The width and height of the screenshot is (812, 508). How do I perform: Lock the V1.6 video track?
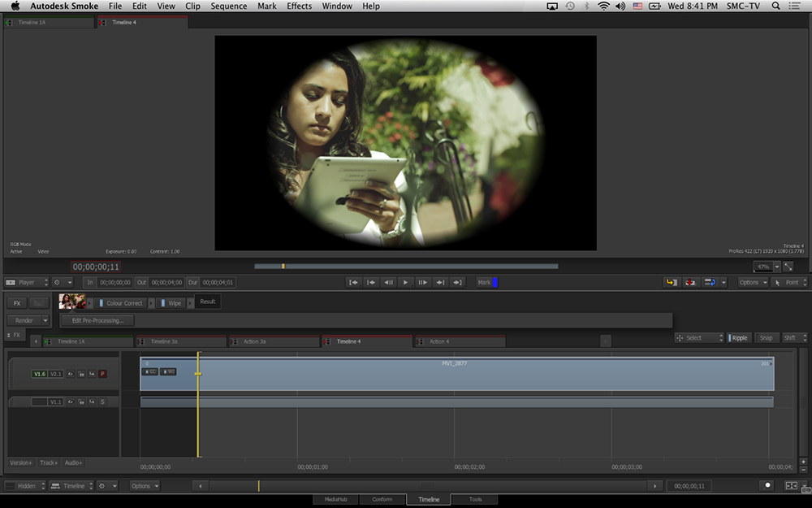pyautogui.click(x=82, y=374)
